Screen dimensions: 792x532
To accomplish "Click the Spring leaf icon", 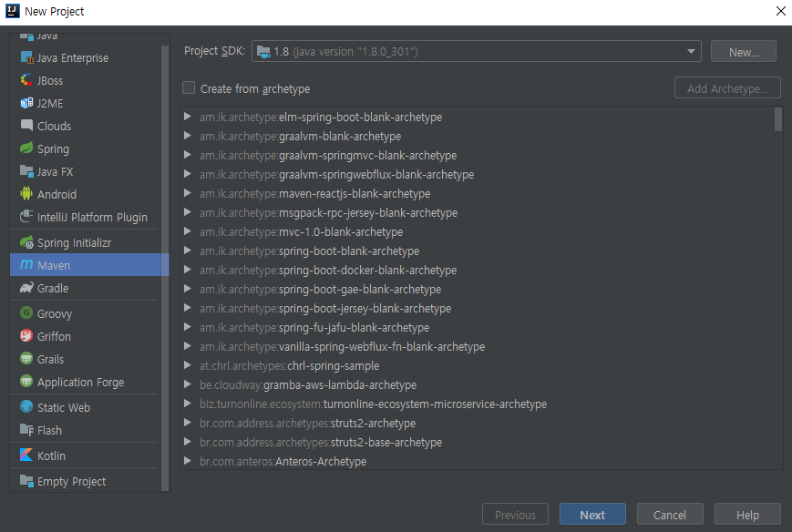I will (x=26, y=148).
